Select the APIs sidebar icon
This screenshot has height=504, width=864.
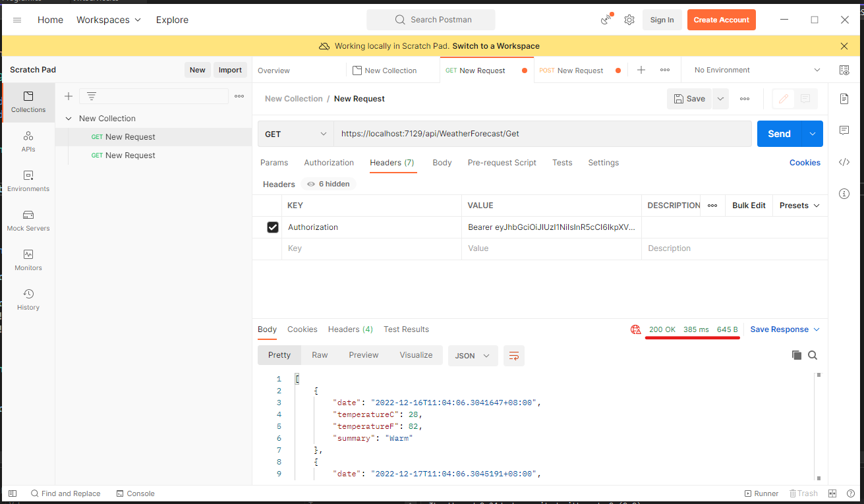[x=28, y=142]
